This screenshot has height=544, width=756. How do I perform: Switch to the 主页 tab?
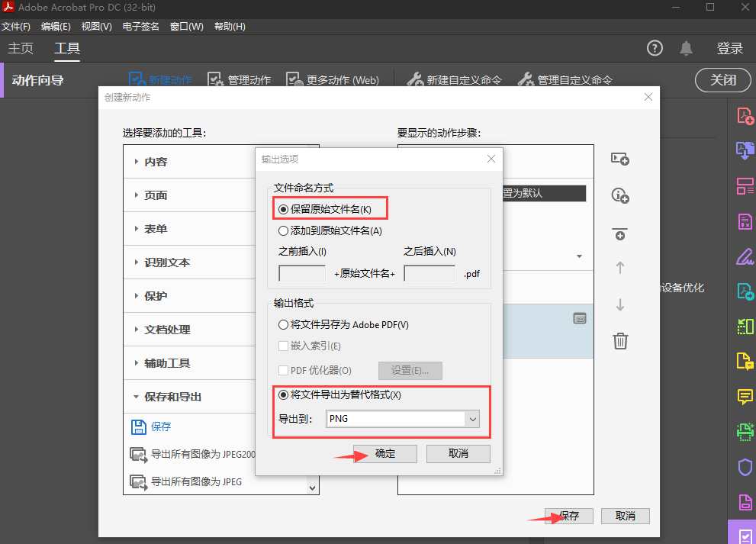[x=21, y=49]
